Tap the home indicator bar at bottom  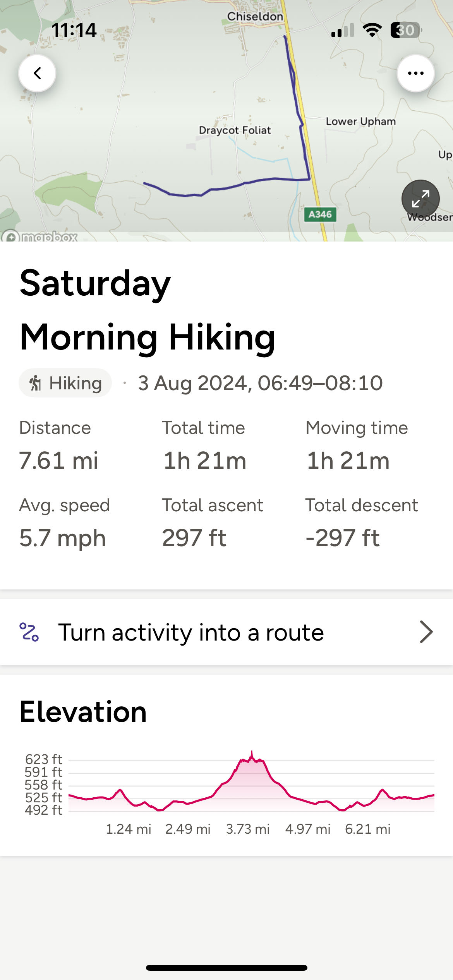click(226, 968)
